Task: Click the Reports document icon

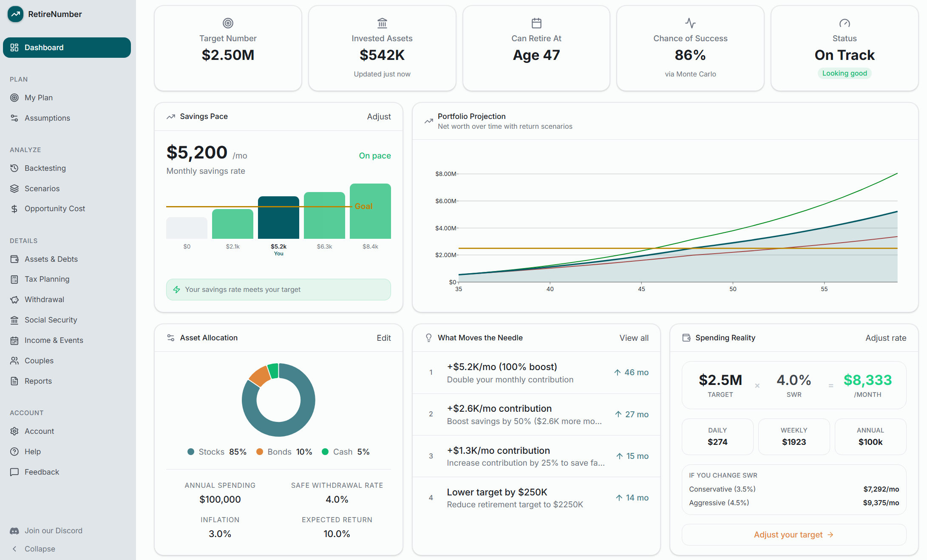Action: coord(14,381)
